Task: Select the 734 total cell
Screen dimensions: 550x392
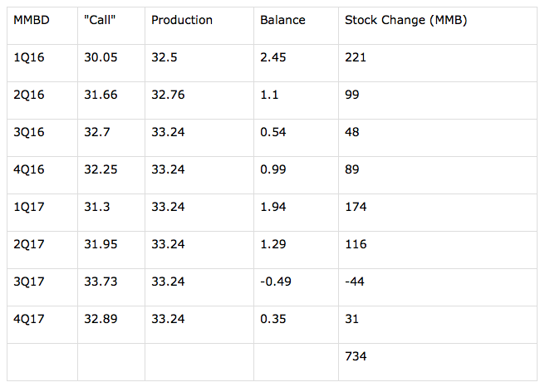Action: click(356, 356)
